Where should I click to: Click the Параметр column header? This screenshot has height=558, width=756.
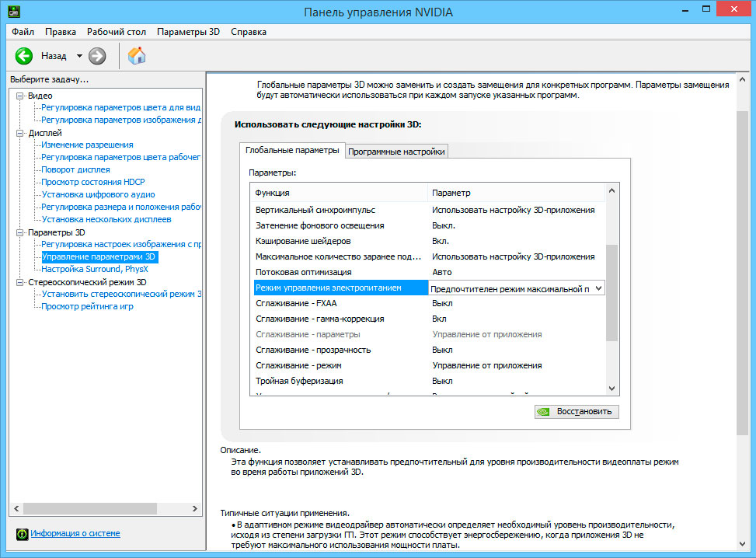516,193
